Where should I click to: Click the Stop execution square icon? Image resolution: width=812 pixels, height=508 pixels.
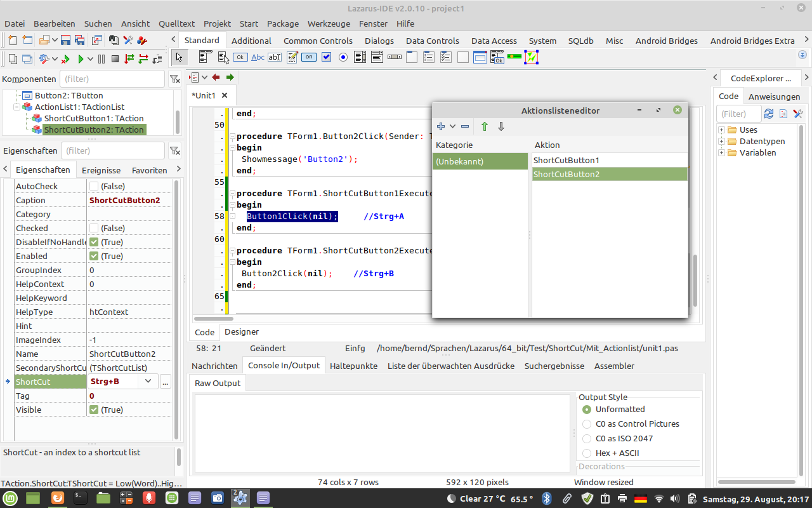(x=115, y=59)
